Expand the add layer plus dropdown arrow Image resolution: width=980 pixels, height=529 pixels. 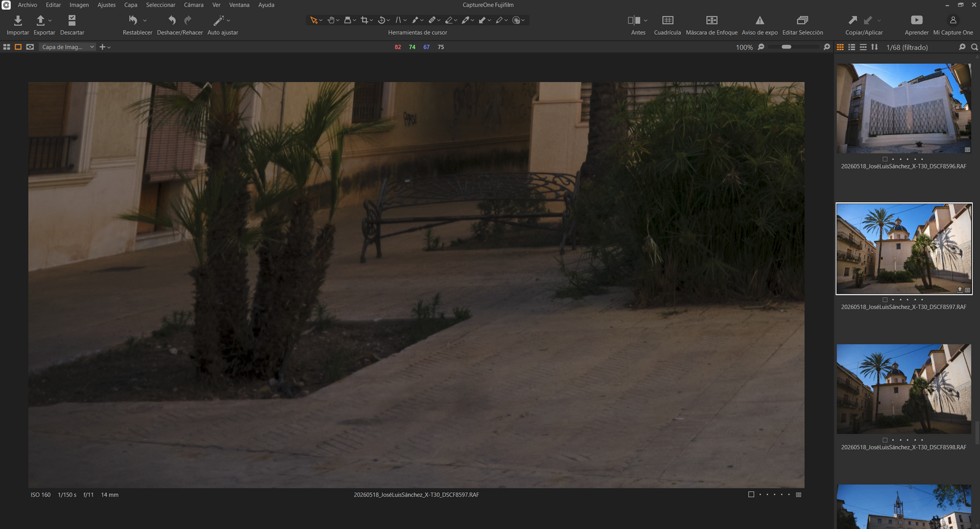click(109, 47)
